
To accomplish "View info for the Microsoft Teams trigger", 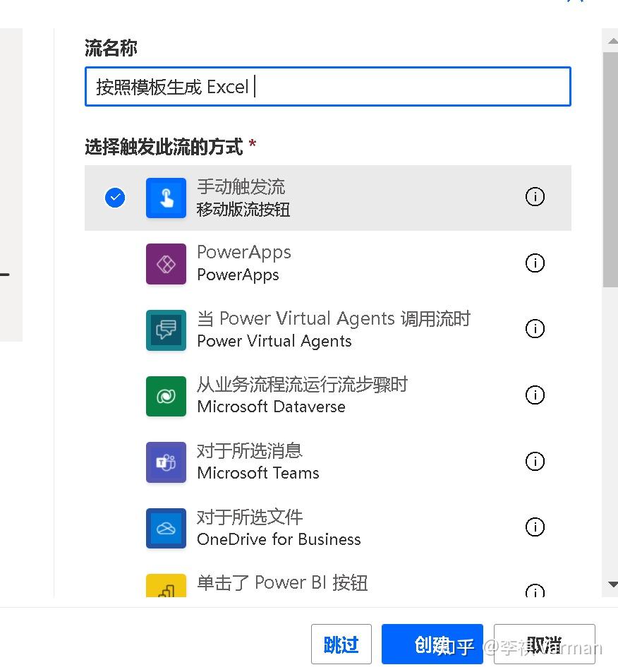I will coord(535,462).
